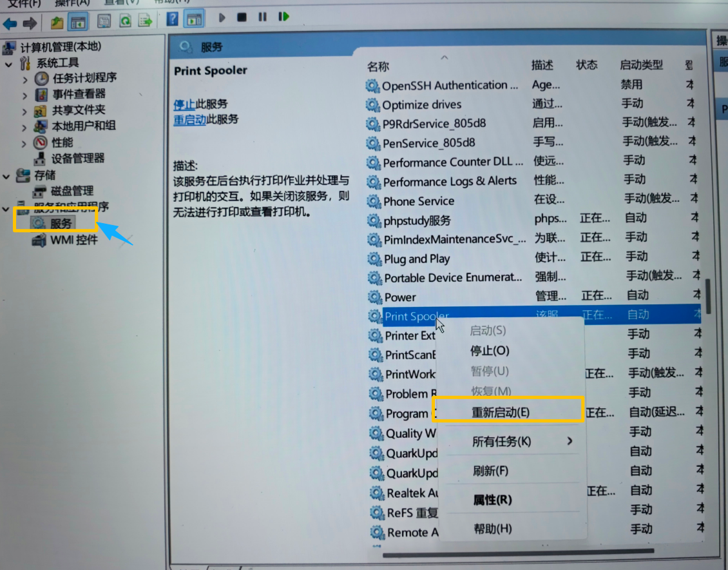Expand the 事件查看器 node
728x570 pixels.
(x=25, y=96)
